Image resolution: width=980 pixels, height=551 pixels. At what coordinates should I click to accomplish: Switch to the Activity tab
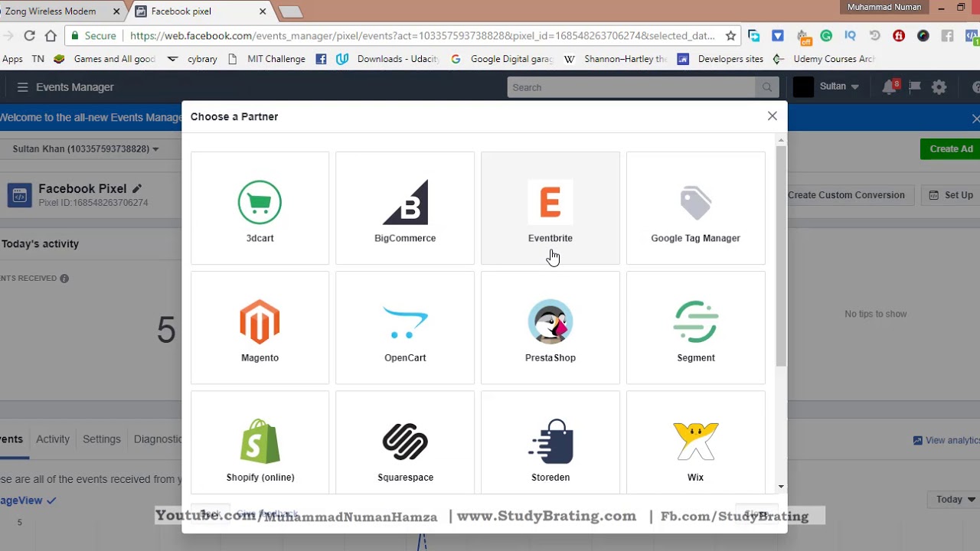tap(53, 439)
